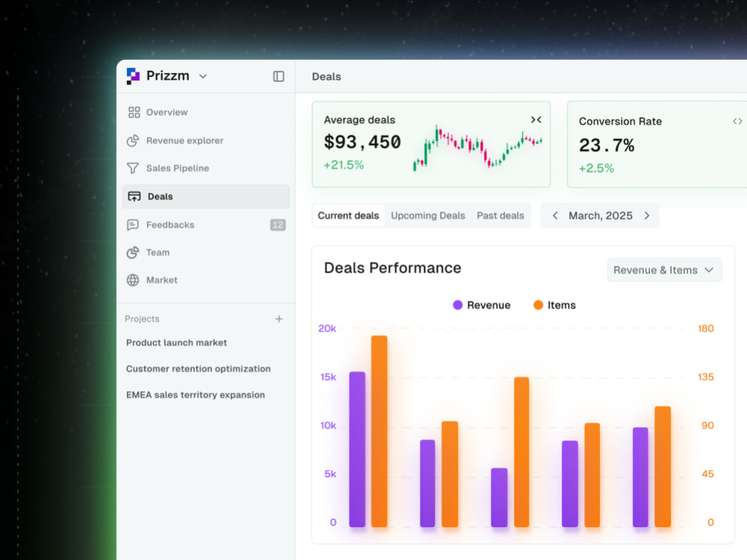Click the Deals Performance heading

(393, 268)
